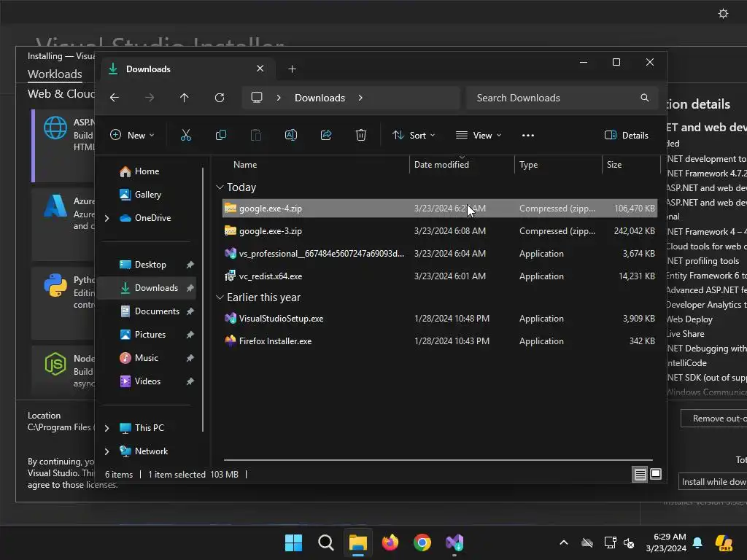The image size is (747, 560).
Task: Click the taskbar clock showing 6:29 AM
Action: coord(665,542)
